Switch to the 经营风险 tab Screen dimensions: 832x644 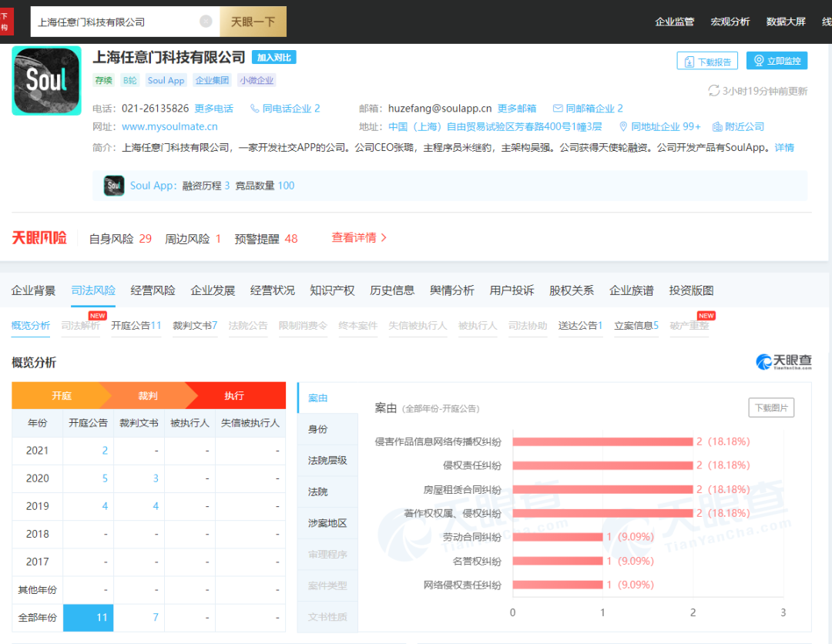coord(153,290)
